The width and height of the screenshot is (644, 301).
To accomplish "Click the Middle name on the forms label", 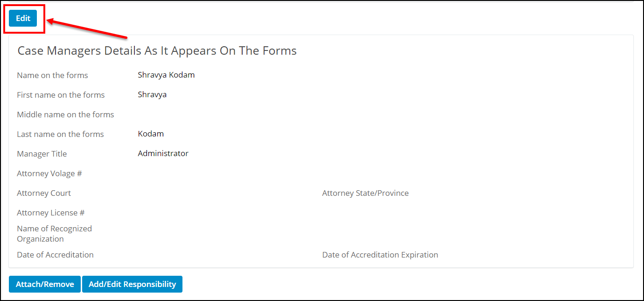I will [65, 114].
